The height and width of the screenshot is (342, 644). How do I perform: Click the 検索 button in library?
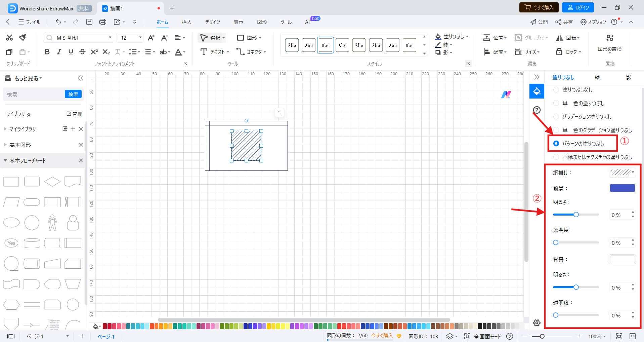tap(73, 94)
